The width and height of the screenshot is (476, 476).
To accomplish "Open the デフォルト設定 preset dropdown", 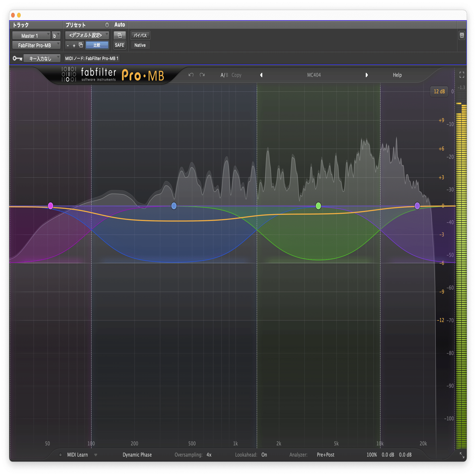I will [87, 35].
